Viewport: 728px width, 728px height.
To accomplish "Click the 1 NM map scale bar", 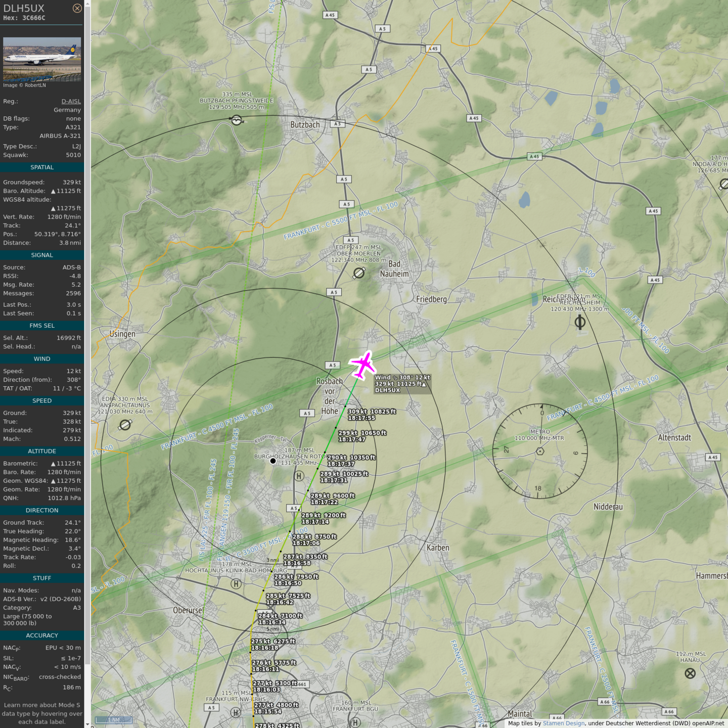I will pos(114,720).
